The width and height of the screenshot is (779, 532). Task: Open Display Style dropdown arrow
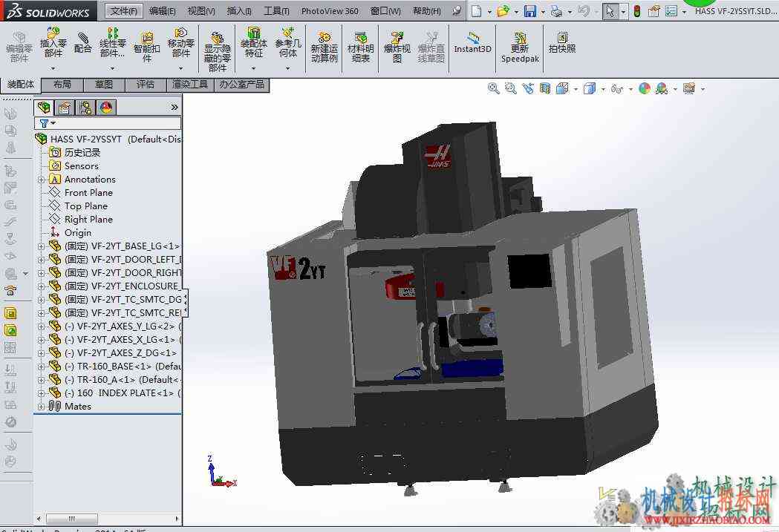pyautogui.click(x=603, y=89)
